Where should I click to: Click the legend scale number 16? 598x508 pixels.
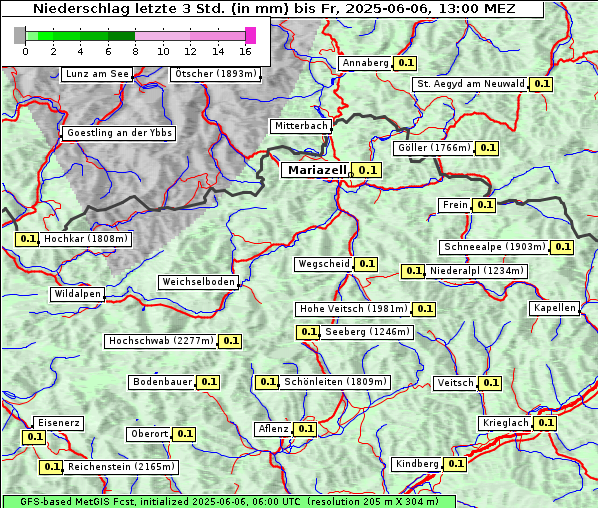click(245, 51)
